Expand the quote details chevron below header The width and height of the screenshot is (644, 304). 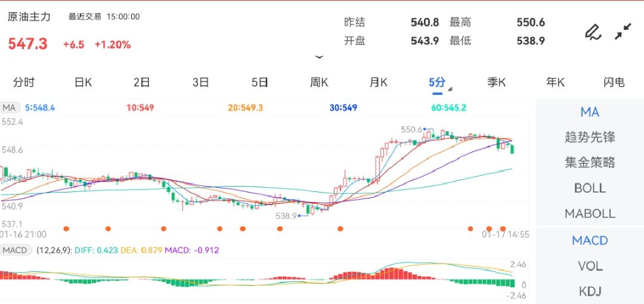(319, 57)
